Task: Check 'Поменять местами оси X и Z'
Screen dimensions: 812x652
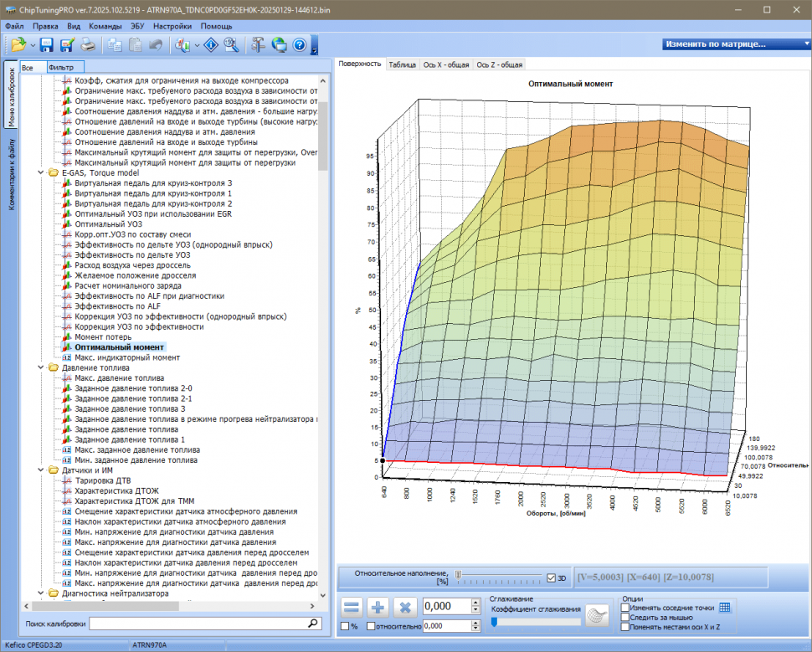Action: (x=625, y=626)
